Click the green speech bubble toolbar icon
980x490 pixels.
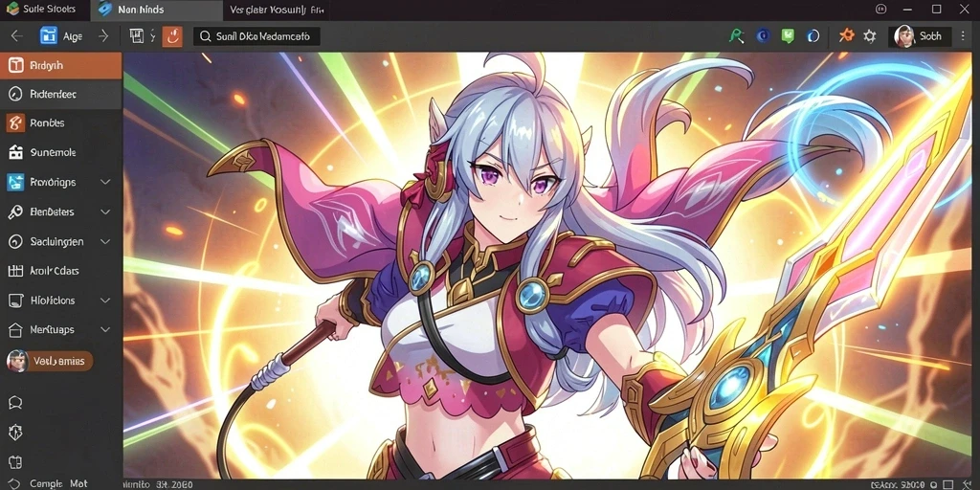coord(788,36)
